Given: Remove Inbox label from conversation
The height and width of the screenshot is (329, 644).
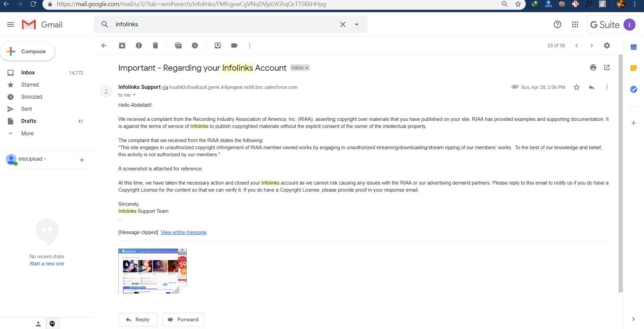Looking at the screenshot, I should click(307, 68).
